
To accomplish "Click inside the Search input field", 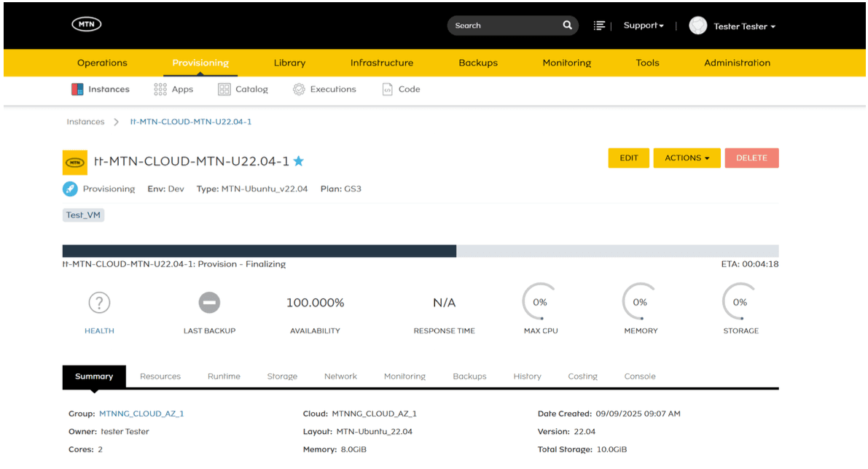I will click(x=504, y=26).
